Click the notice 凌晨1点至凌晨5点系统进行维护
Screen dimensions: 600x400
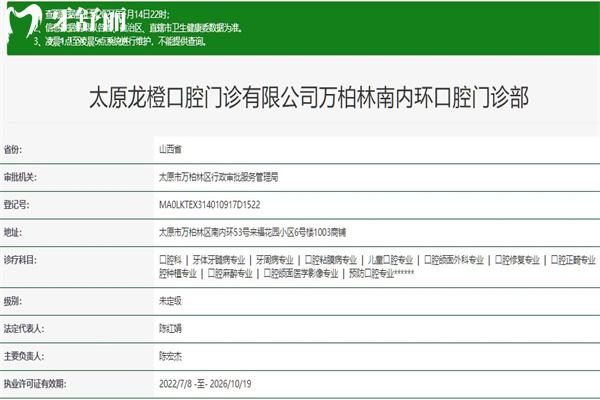[120, 41]
